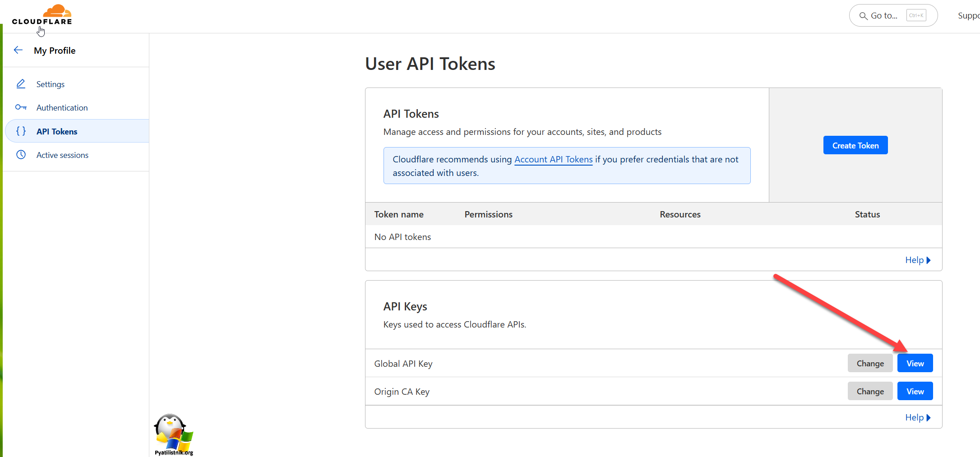View the Origin CA Key
This screenshot has width=980, height=457.
(915, 391)
